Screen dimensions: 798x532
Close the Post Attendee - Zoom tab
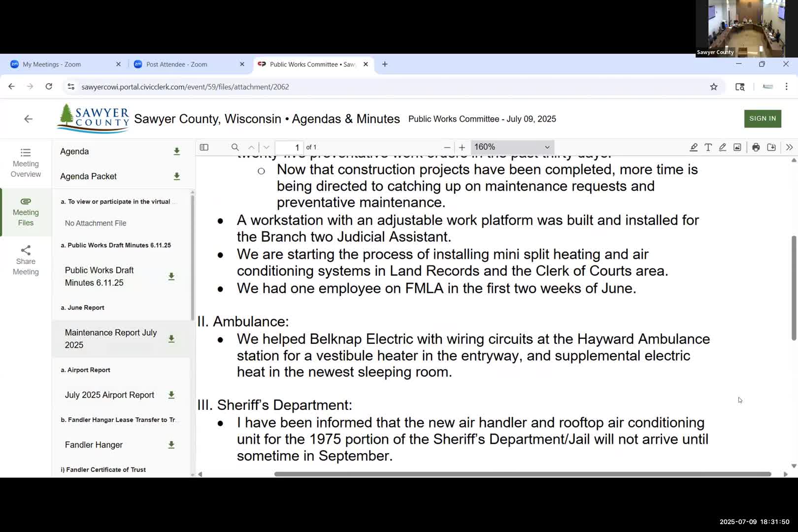click(x=242, y=65)
